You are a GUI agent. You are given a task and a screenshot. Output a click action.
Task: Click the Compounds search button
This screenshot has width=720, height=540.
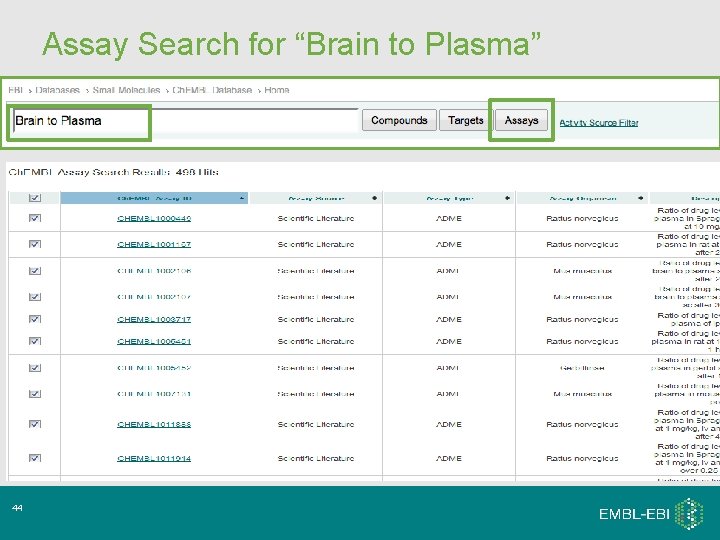pos(399,120)
